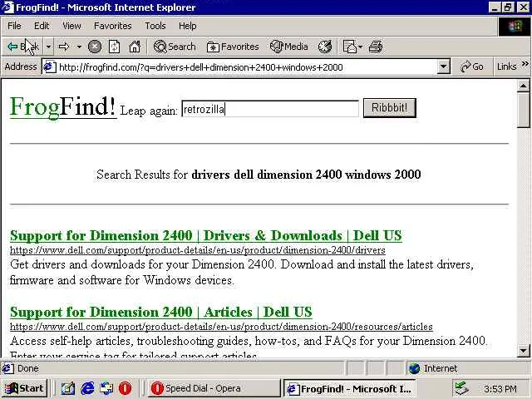
Task: Click the address bar page icon
Action: click(x=49, y=66)
